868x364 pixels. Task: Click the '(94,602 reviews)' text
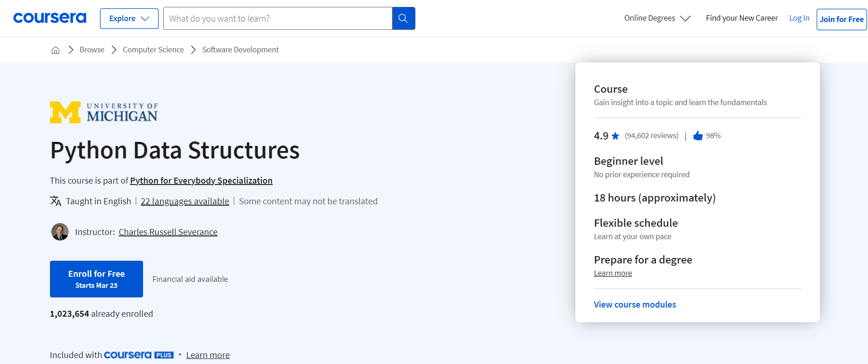[x=652, y=135]
